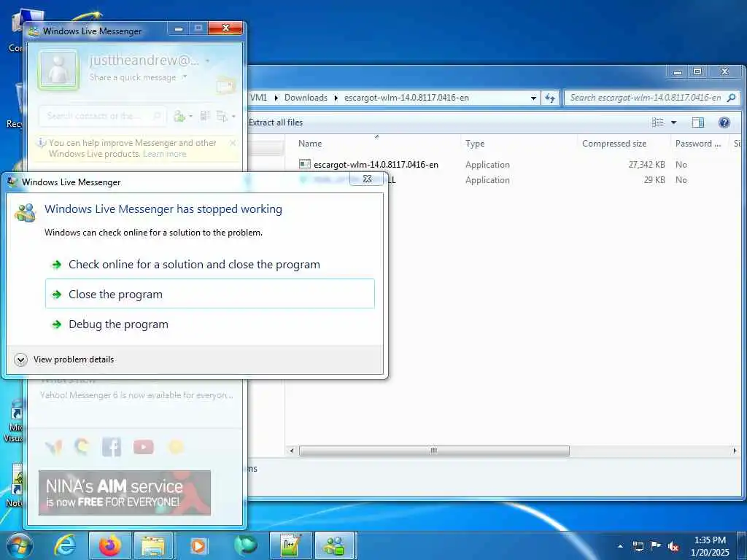Click the colorful butterfly icon in Messenger footer
Viewport: 747px width, 560px height.
tap(54, 447)
